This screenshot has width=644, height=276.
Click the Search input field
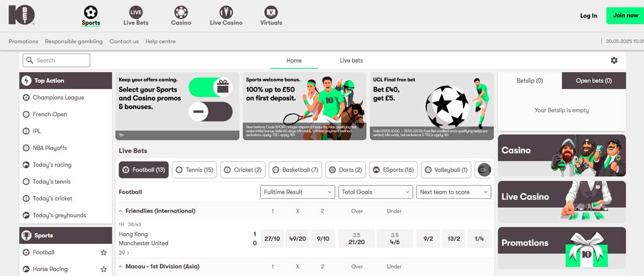pos(56,61)
